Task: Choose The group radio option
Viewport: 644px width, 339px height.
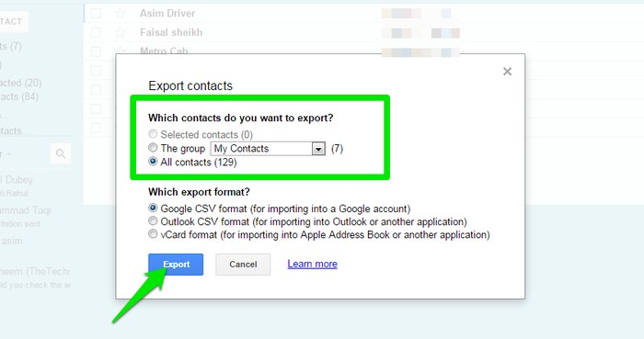Action: (x=153, y=148)
